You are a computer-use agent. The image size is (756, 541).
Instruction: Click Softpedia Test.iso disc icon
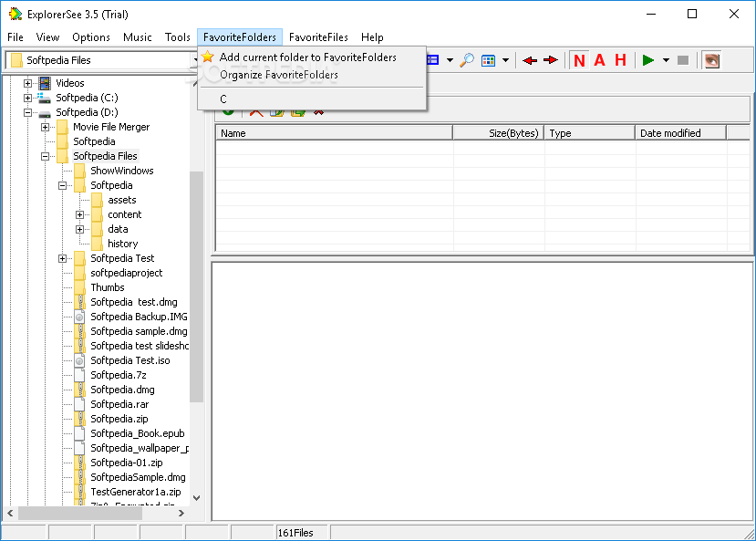pyautogui.click(x=79, y=360)
